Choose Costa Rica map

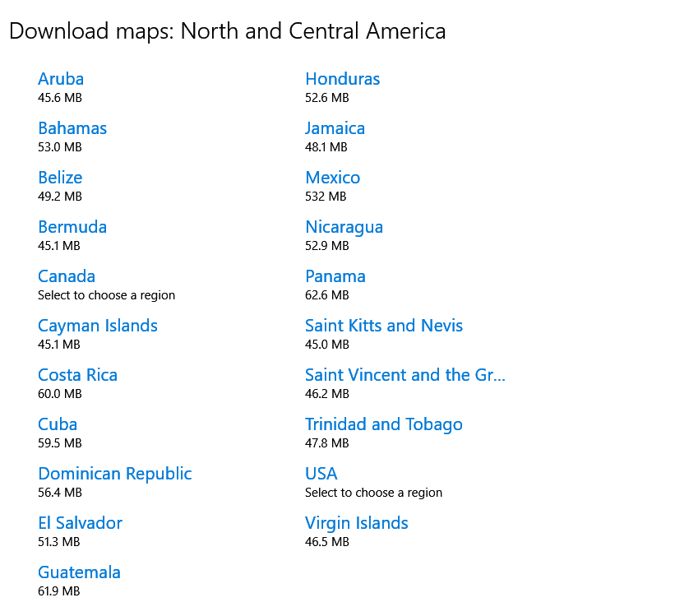click(x=77, y=375)
